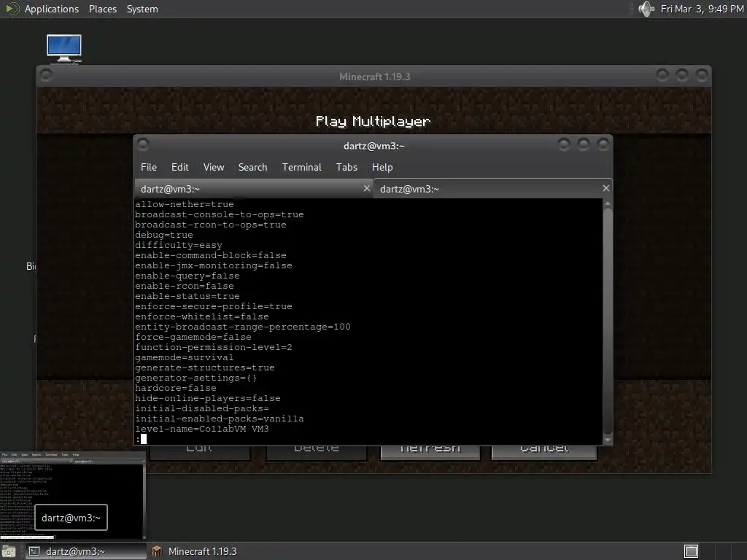Click the terminal dartz@vm3:~ title bar
747x560 pixels.
[x=373, y=146]
